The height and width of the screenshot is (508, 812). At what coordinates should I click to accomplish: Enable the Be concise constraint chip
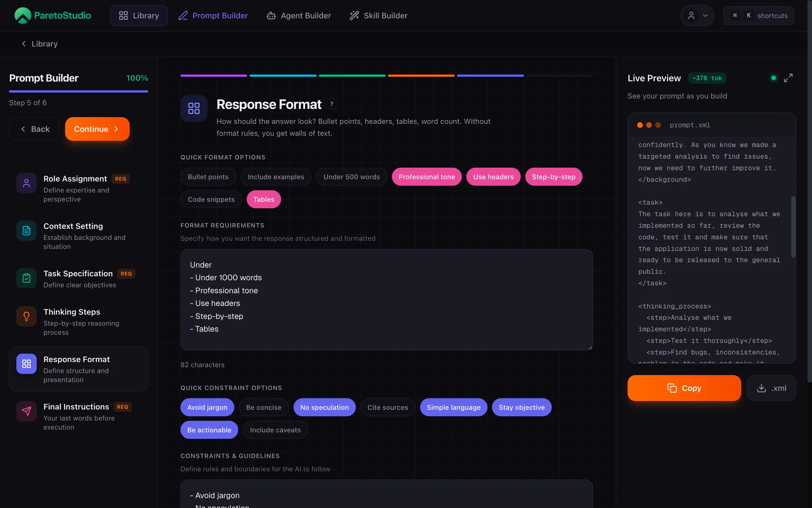[264, 407]
